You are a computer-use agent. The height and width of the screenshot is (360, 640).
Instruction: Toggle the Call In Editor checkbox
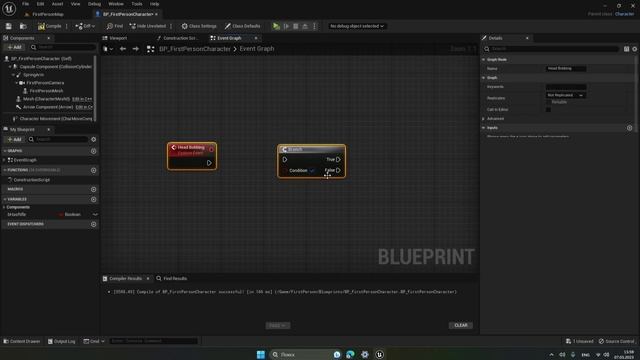click(x=549, y=109)
